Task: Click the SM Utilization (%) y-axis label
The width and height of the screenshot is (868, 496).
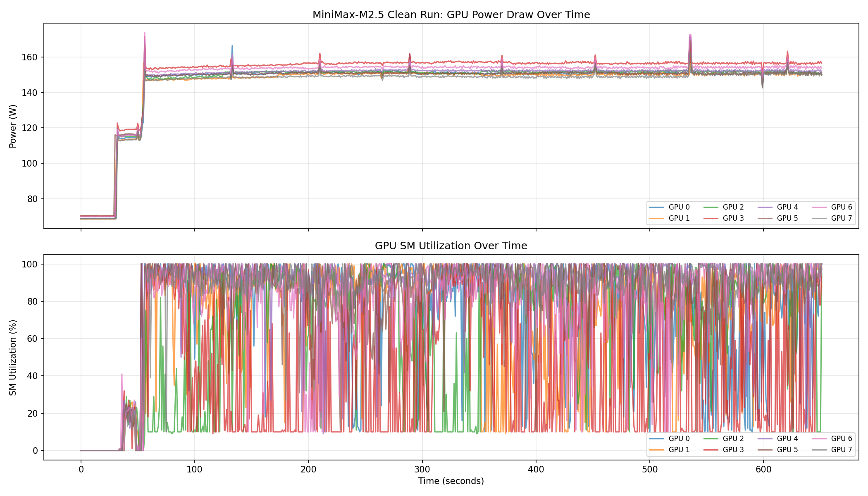Action: coord(13,358)
